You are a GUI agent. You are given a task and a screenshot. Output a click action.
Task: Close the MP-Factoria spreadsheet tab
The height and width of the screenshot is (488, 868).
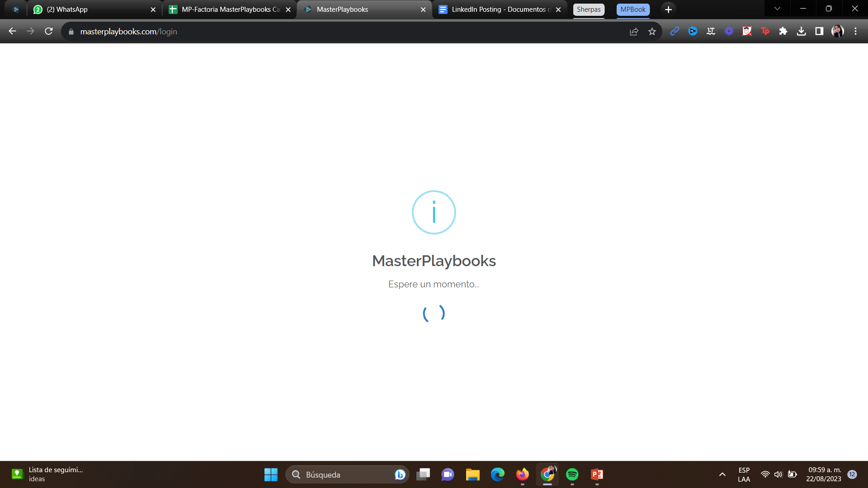point(288,9)
